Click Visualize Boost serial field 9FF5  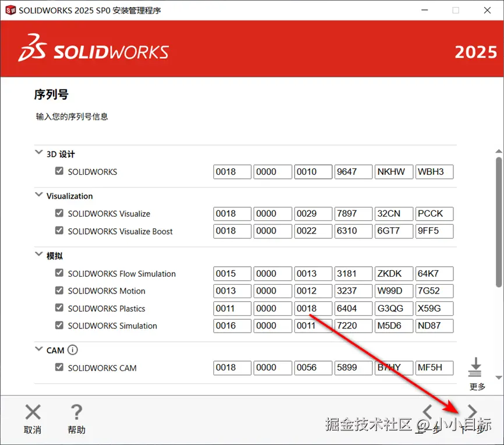click(x=434, y=231)
